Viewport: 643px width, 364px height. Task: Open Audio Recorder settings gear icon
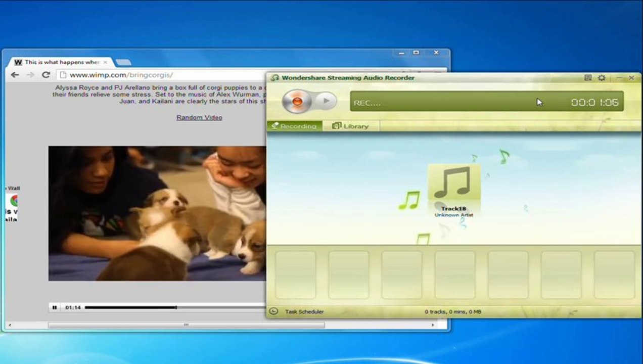[x=602, y=78]
